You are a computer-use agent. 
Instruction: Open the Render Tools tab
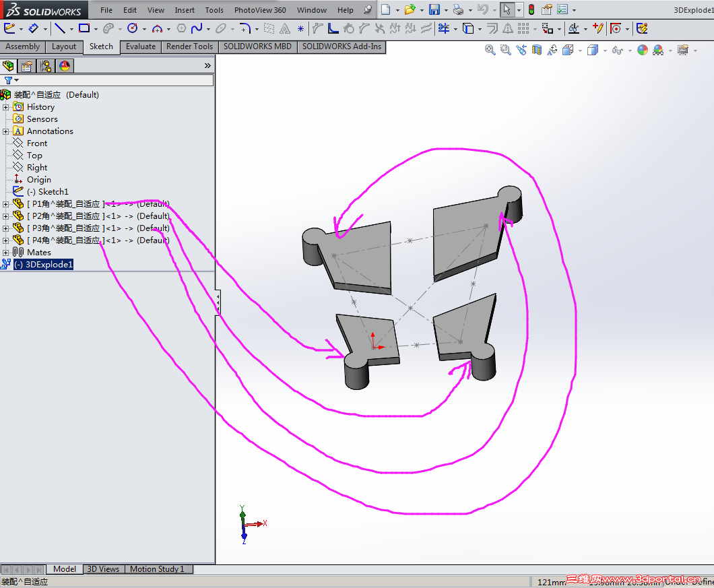189,46
